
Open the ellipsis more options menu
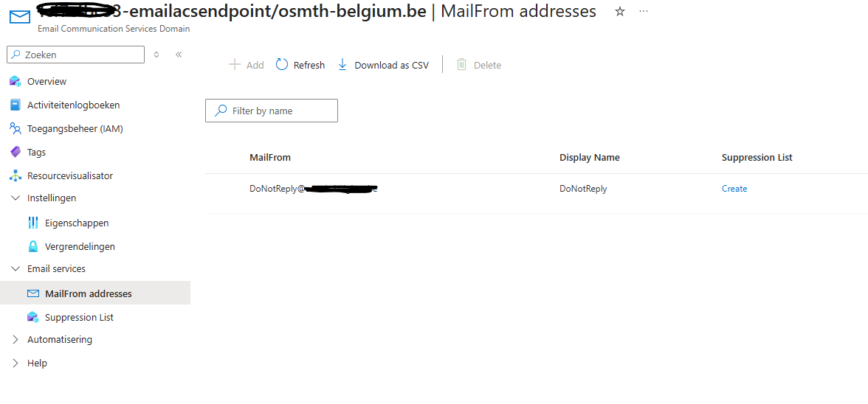(644, 12)
